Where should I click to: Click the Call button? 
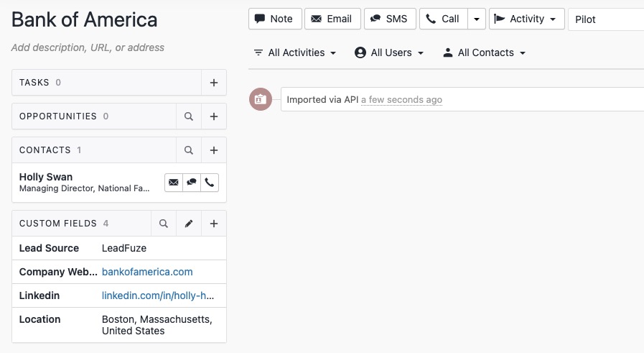pos(444,19)
